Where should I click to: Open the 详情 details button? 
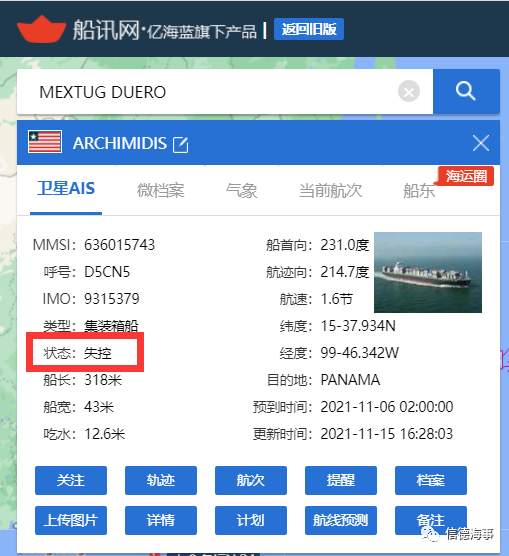(161, 520)
